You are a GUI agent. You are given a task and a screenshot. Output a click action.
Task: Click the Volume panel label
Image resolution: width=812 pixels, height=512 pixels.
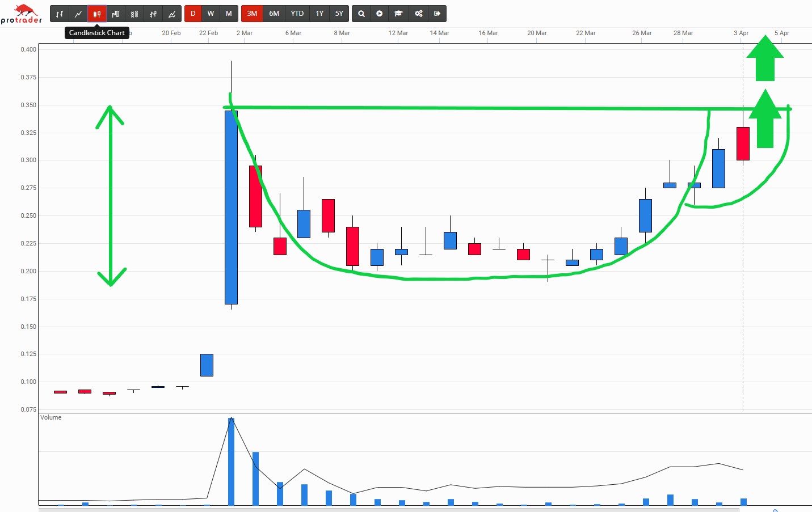click(51, 417)
